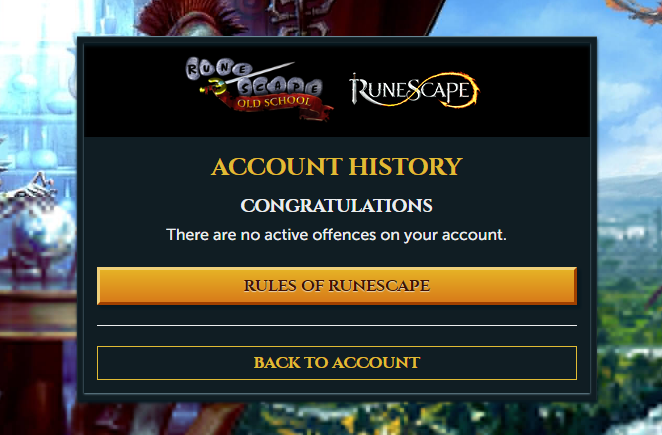Click the white divider line between the buttons
The image size is (662, 435).
(x=336, y=326)
